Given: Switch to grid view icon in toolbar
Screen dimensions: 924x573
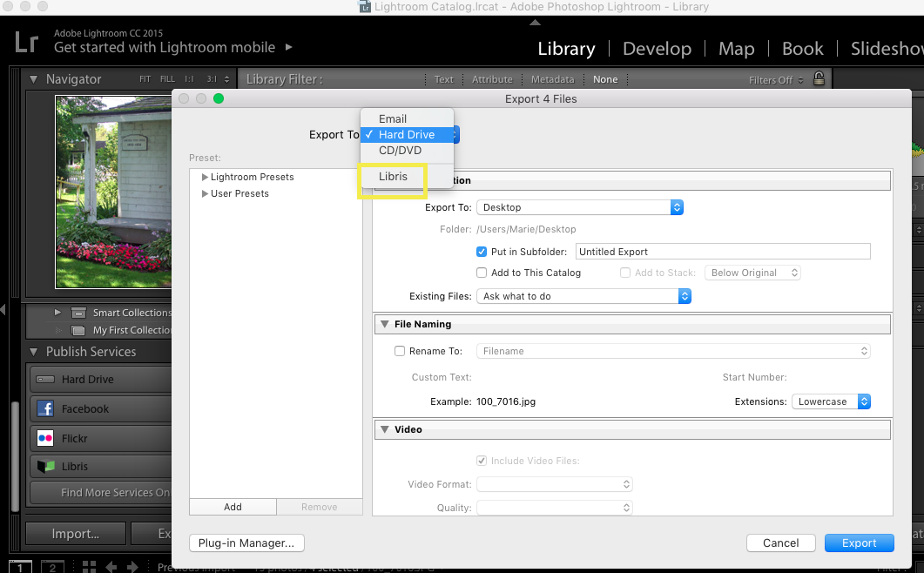Looking at the screenshot, I should click(88, 567).
